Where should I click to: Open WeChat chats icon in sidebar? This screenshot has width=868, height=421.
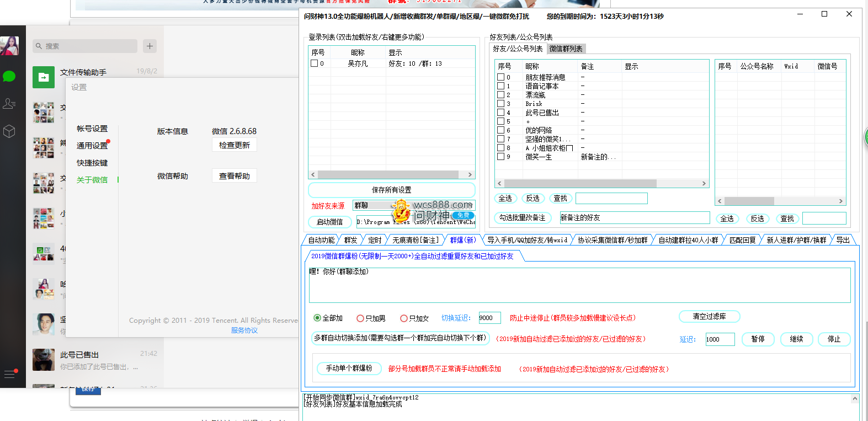[x=9, y=76]
